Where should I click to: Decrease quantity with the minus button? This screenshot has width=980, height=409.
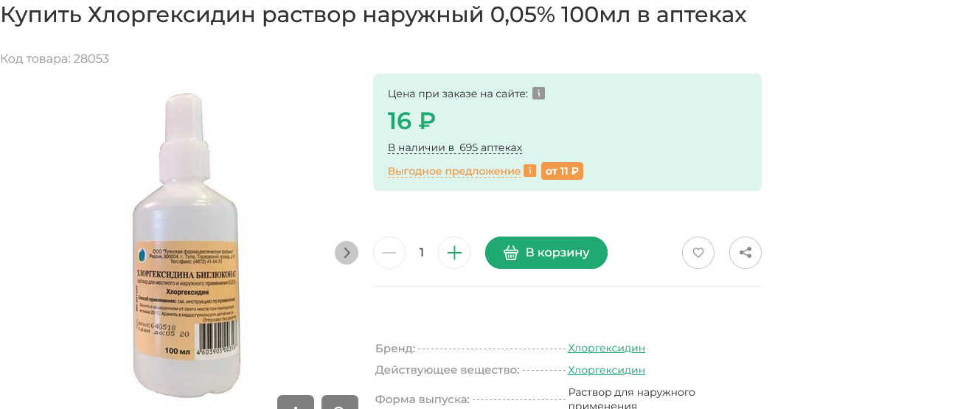389,253
